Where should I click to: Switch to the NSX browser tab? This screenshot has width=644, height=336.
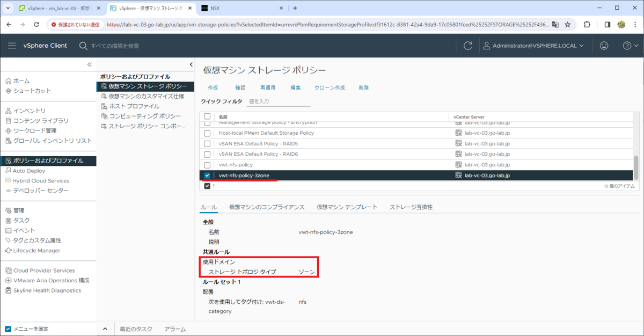pos(241,8)
